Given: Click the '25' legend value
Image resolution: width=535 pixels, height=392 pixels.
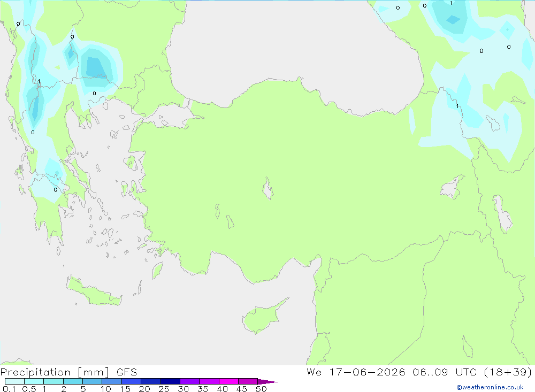Looking at the screenshot, I should pos(164,389).
